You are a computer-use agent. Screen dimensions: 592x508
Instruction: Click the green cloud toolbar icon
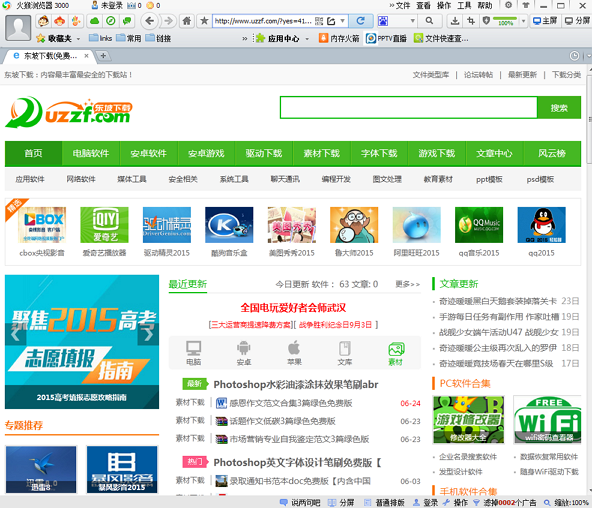pyautogui.click(x=94, y=21)
